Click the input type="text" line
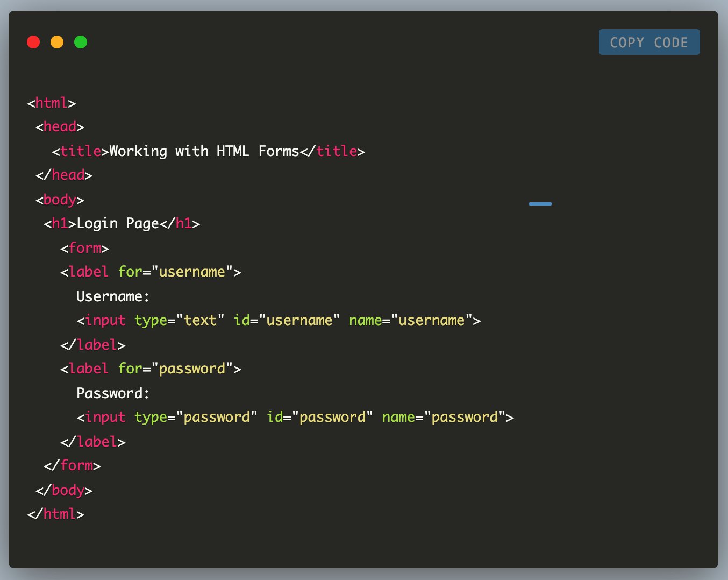 point(279,320)
